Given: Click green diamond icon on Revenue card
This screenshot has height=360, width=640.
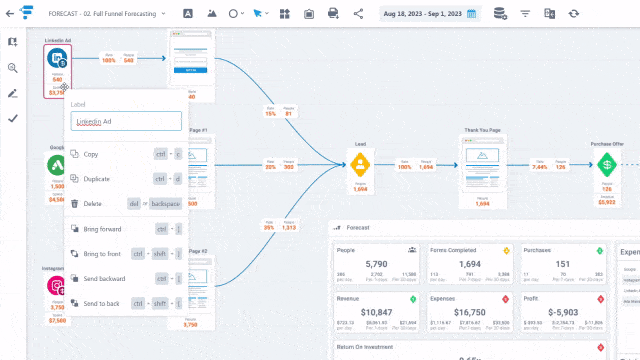Looking at the screenshot, I should coord(413,299).
